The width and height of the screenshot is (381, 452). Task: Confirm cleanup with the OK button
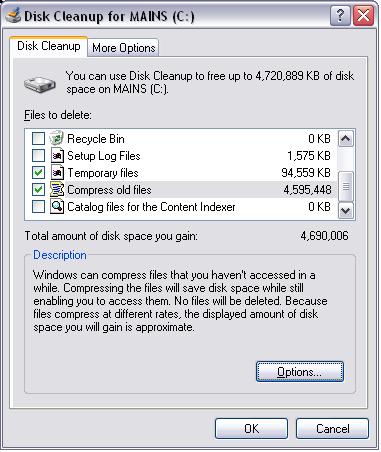251,428
